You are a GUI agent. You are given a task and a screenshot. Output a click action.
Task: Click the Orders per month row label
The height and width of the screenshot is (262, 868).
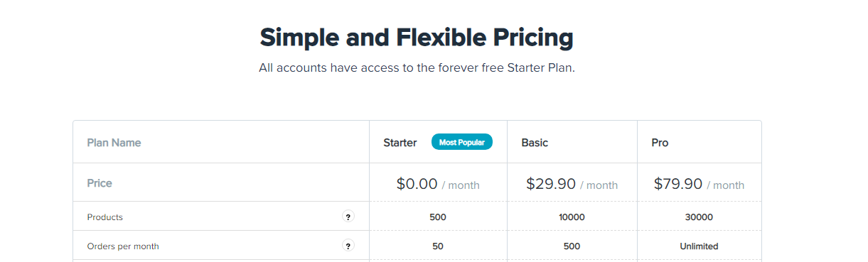(x=123, y=246)
